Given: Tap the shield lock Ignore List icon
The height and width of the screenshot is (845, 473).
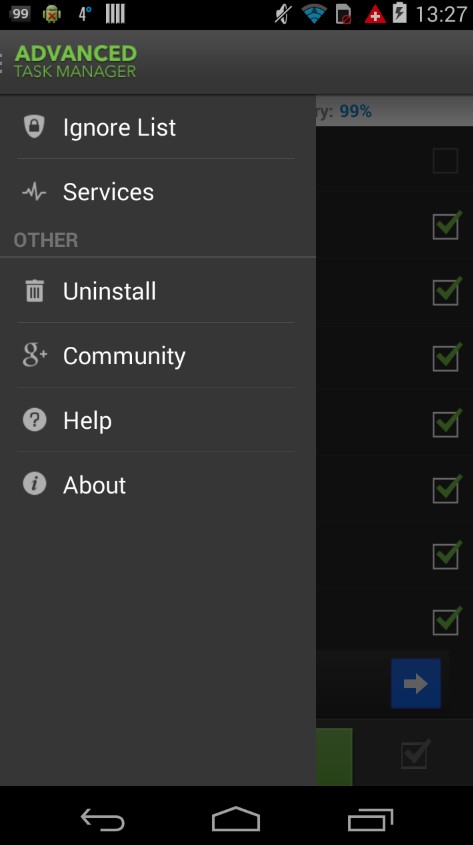Looking at the screenshot, I should point(34,127).
